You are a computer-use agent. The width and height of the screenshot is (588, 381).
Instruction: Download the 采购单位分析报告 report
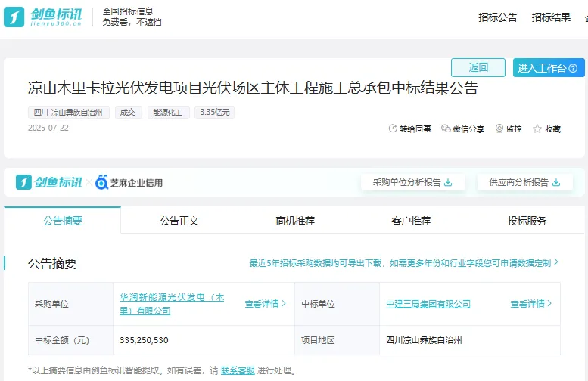click(x=448, y=182)
